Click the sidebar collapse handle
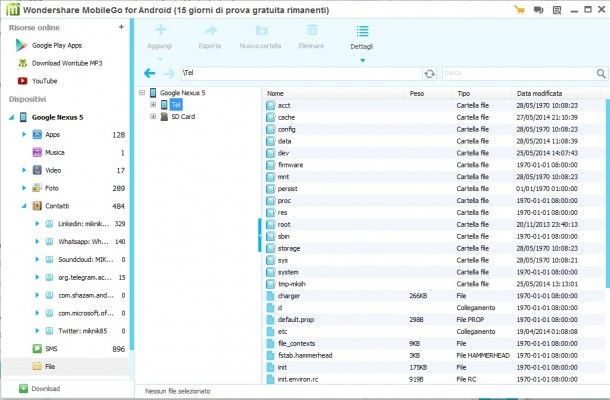Viewport: 610px width, 400px height. 259,235
